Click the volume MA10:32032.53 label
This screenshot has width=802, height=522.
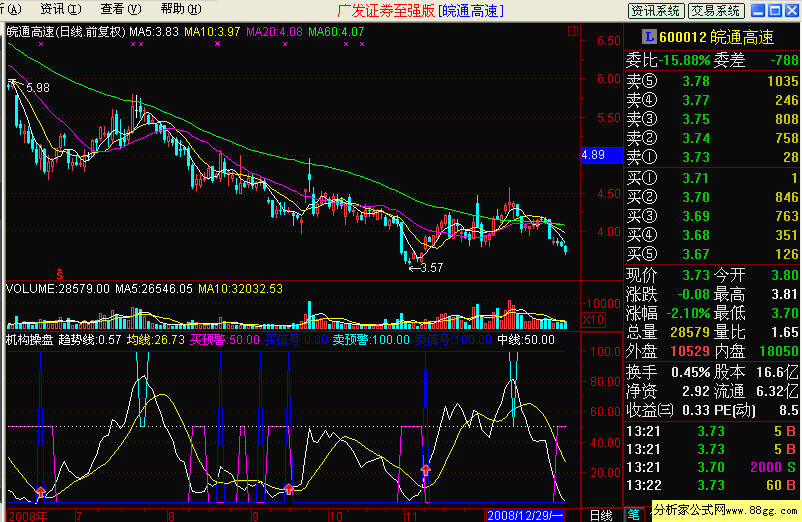pos(240,289)
